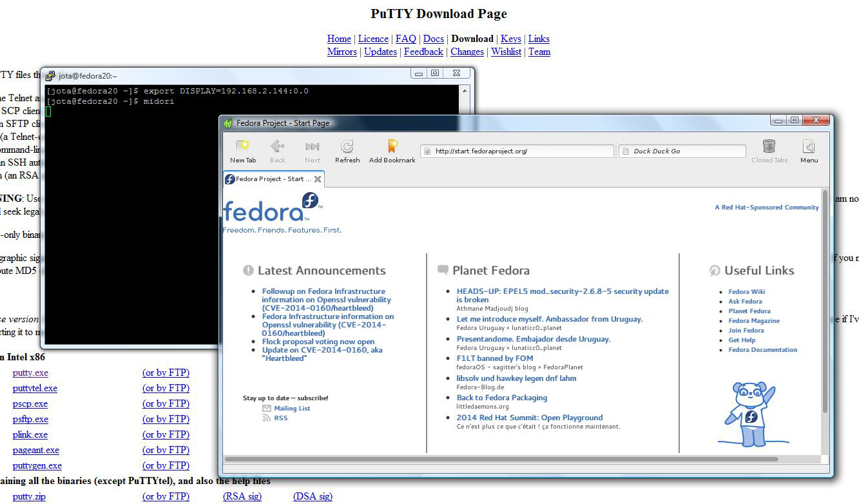Open A Red Hat-Sponsored Community link
The image size is (859, 504).
click(x=767, y=208)
